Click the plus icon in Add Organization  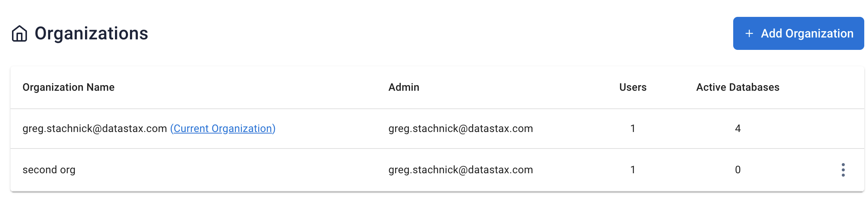coord(749,33)
